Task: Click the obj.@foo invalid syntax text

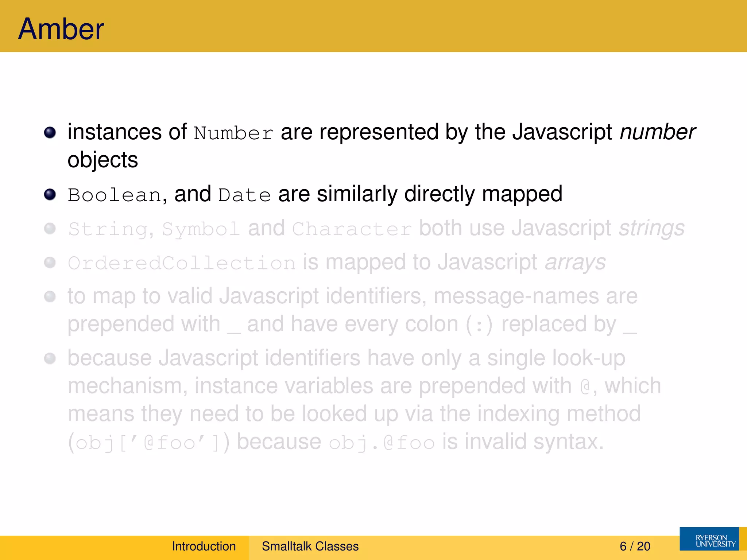Action: [466, 442]
